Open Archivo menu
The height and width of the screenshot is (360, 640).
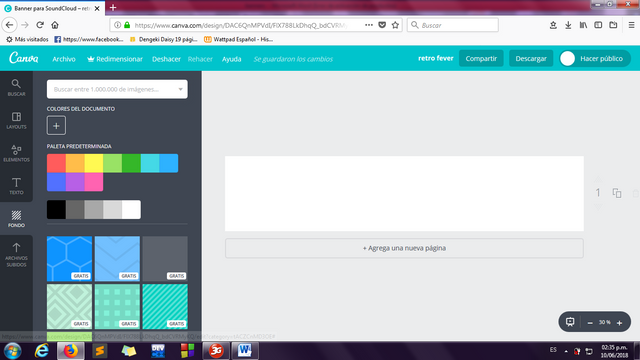(64, 59)
